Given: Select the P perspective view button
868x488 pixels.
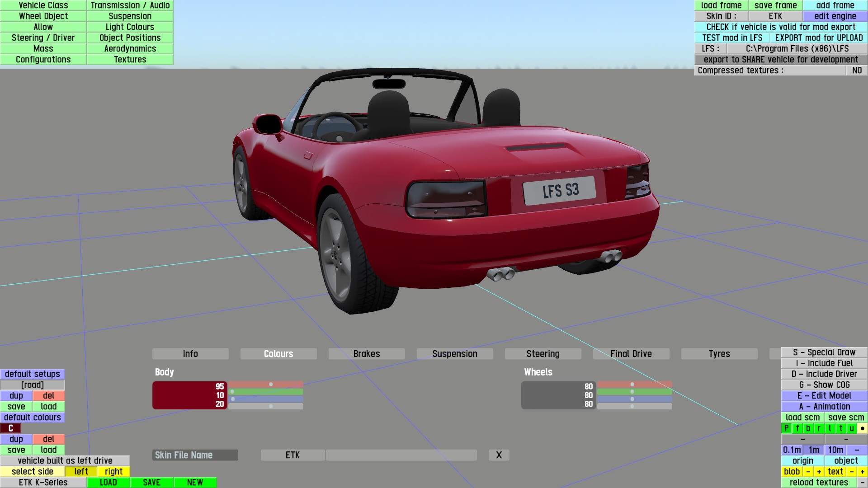Looking at the screenshot, I should [x=786, y=428].
